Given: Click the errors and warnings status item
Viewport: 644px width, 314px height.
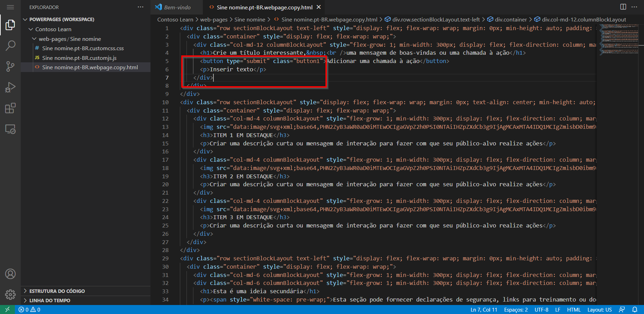Looking at the screenshot, I should pyautogui.click(x=29, y=309).
